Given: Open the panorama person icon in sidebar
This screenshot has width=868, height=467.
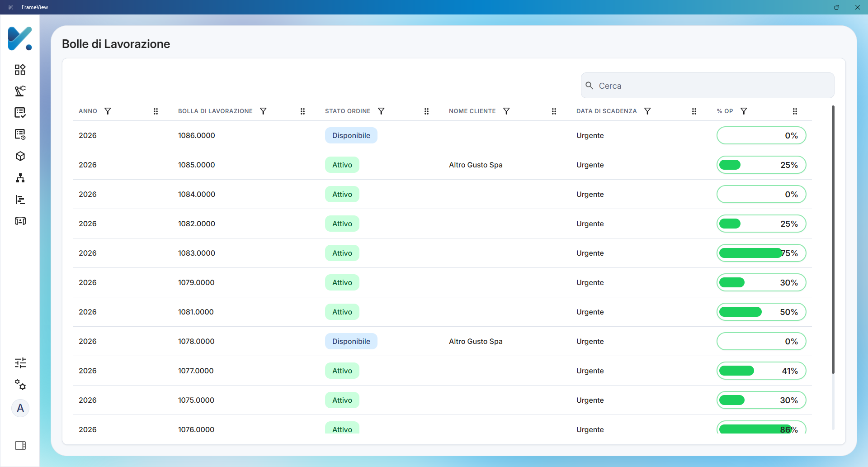Looking at the screenshot, I should click(x=20, y=221).
